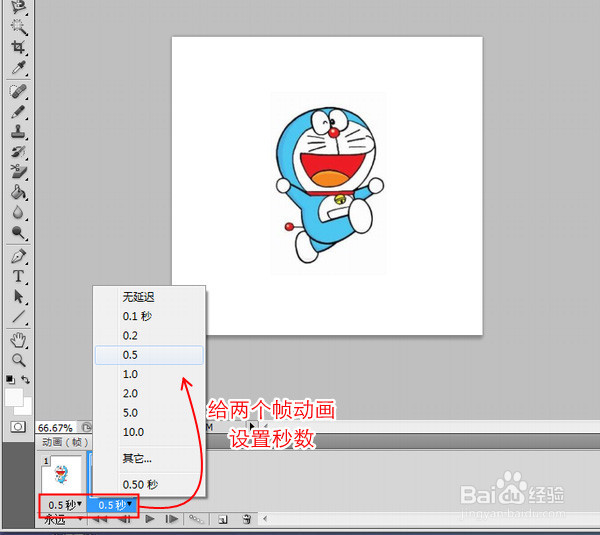Image resolution: width=600 pixels, height=535 pixels.
Task: Open the foreground color picker
Action: tap(14, 397)
